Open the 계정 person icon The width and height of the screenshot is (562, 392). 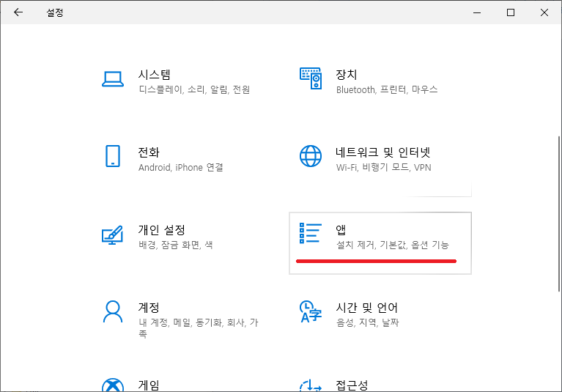point(113,311)
